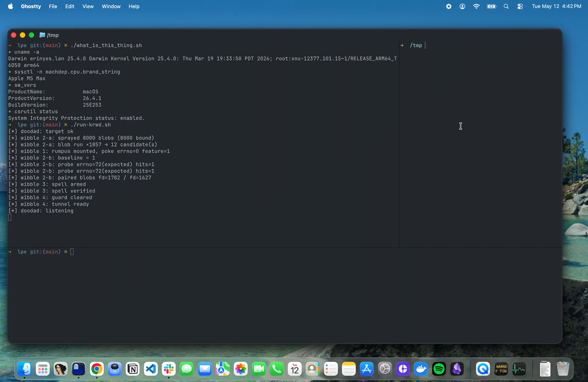
Task: Open the portrait painting app in dock
Action: pos(60,369)
